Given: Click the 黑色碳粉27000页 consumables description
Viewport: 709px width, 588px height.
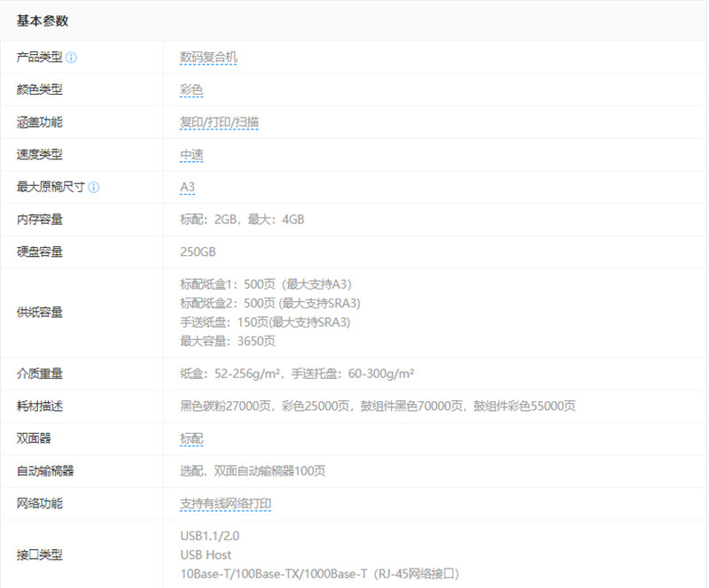Looking at the screenshot, I should 378,406.
